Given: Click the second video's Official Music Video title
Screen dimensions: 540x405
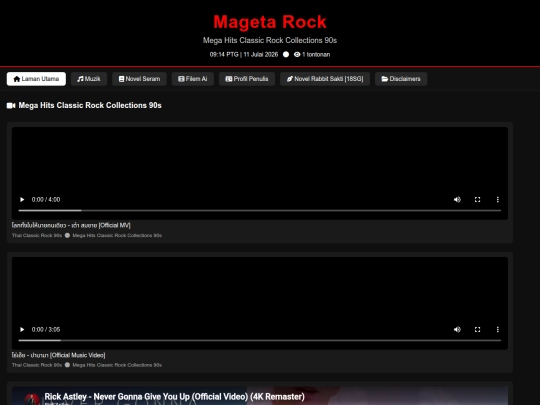Looking at the screenshot, I should (59, 355).
